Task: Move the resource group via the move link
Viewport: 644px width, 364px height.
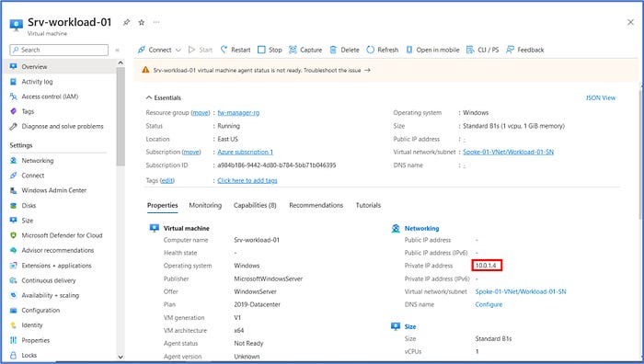Action: 201,112
